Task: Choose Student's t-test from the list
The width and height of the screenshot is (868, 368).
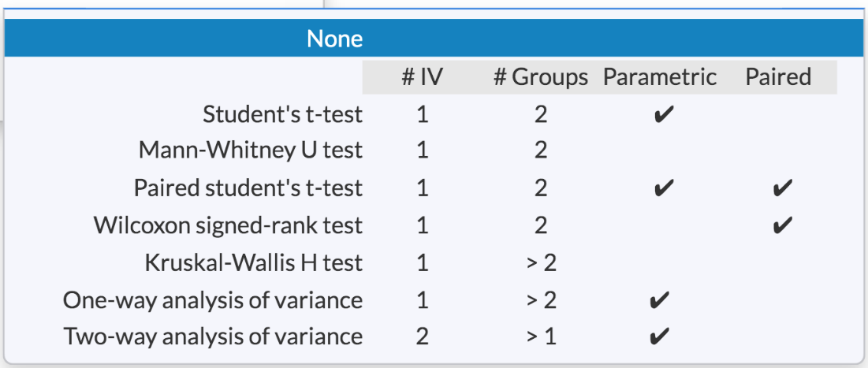Action: tap(282, 114)
